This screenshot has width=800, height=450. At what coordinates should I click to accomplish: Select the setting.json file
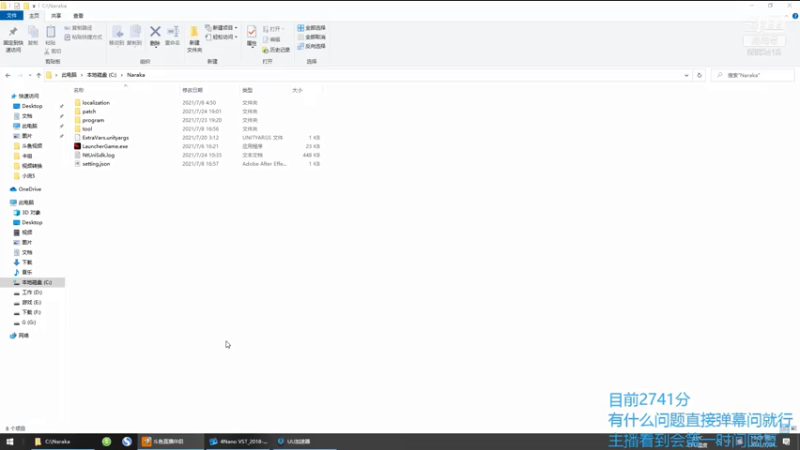click(96, 164)
